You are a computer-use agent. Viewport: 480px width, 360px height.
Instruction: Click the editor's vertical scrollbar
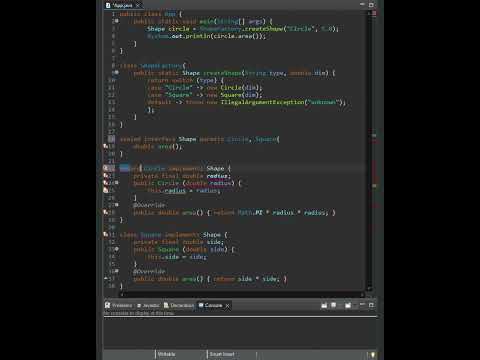coord(369,150)
